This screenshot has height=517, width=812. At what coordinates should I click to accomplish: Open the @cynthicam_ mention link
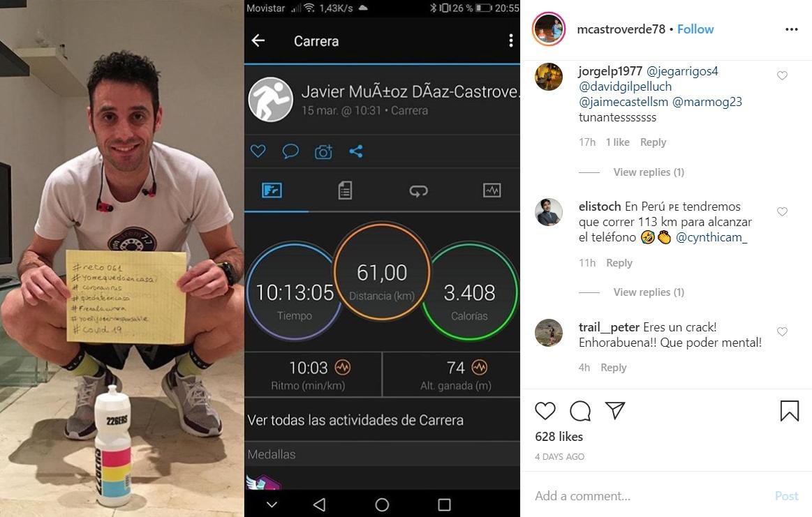pyautogui.click(x=711, y=237)
